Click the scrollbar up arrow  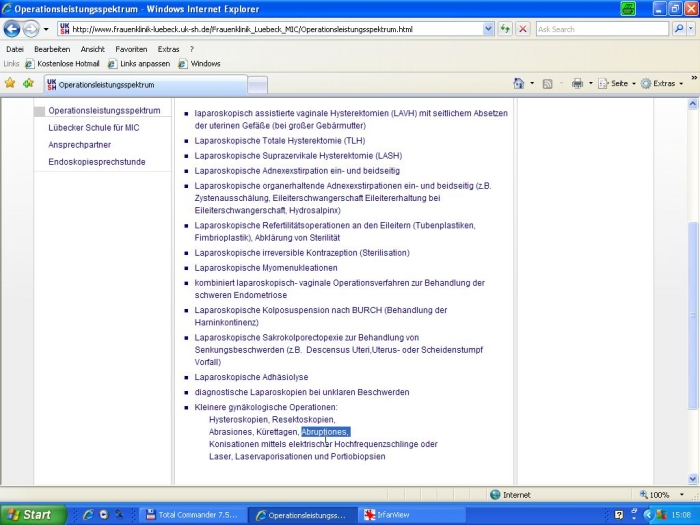[692, 104]
